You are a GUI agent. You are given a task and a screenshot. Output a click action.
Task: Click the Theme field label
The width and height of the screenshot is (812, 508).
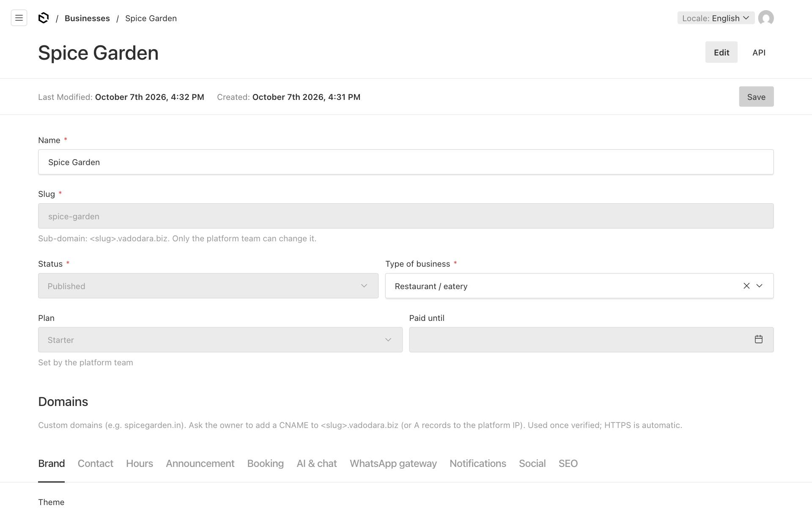(51, 502)
